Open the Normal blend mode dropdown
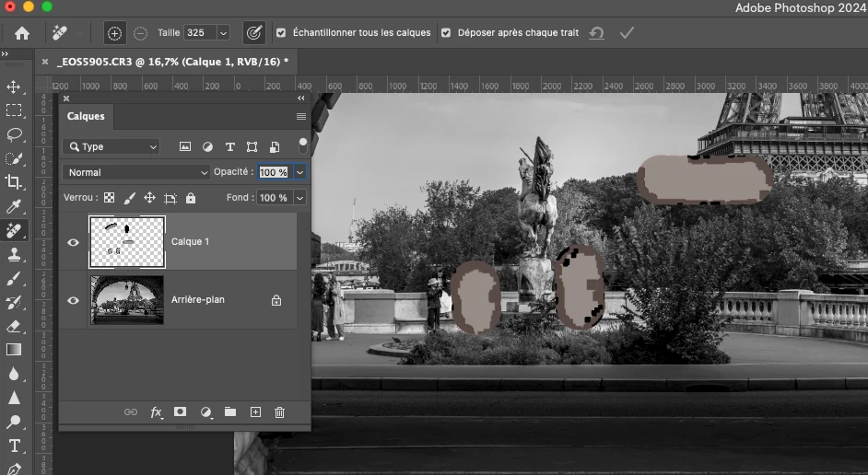The width and height of the screenshot is (868, 475). [135, 172]
